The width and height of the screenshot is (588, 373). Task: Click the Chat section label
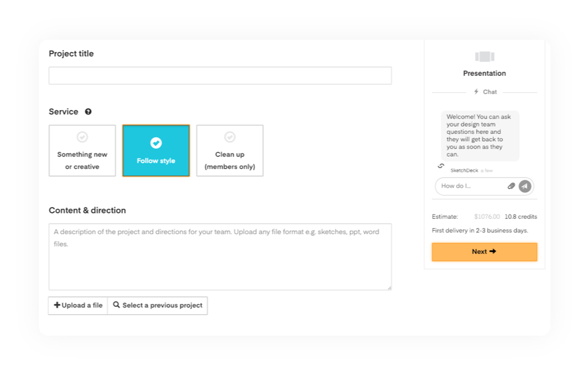(490, 92)
